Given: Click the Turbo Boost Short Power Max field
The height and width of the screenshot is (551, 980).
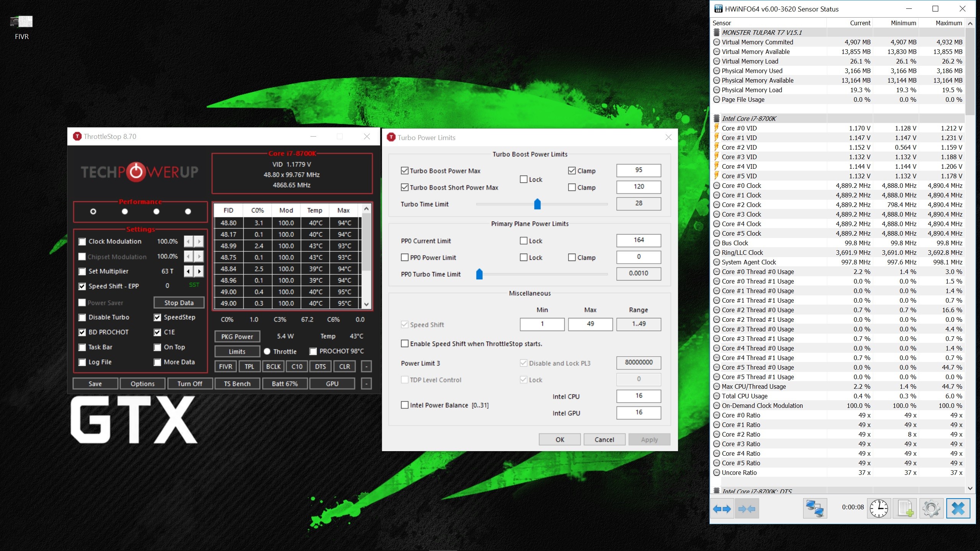Looking at the screenshot, I should (639, 187).
